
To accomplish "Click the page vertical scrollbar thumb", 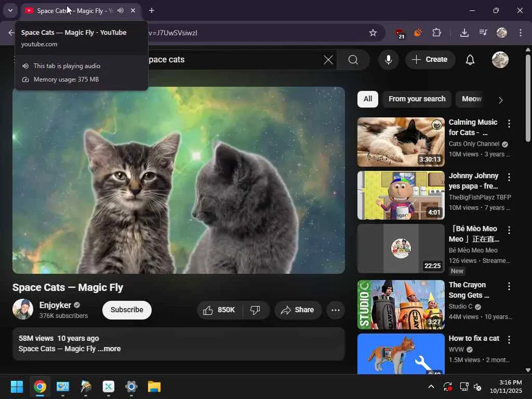I will pos(528,98).
